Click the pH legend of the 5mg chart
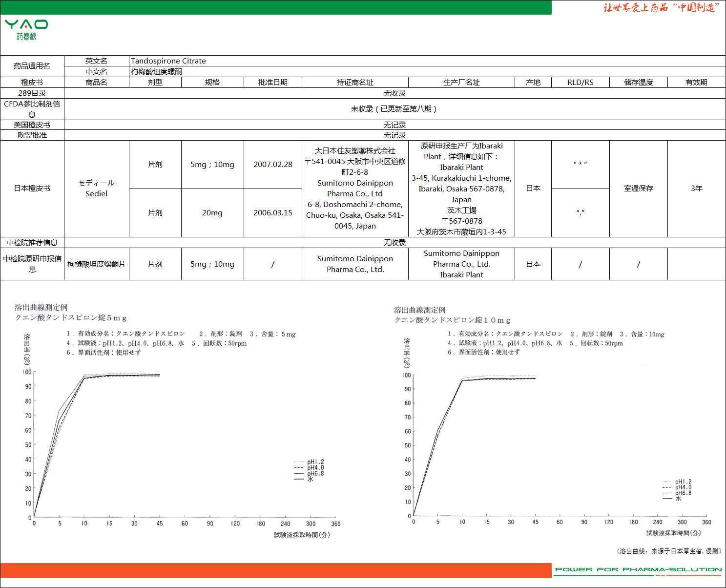Screen dimensions: 726x588 coord(309,471)
